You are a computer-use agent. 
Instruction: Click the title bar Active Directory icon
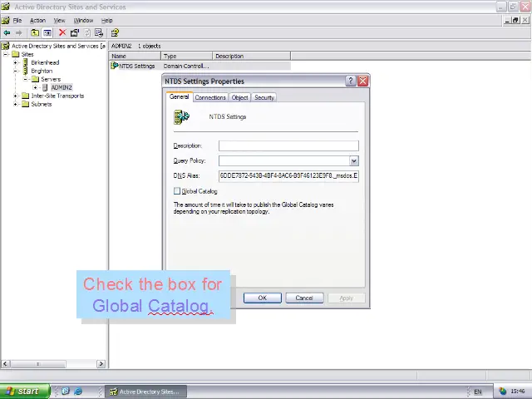(x=6, y=7)
